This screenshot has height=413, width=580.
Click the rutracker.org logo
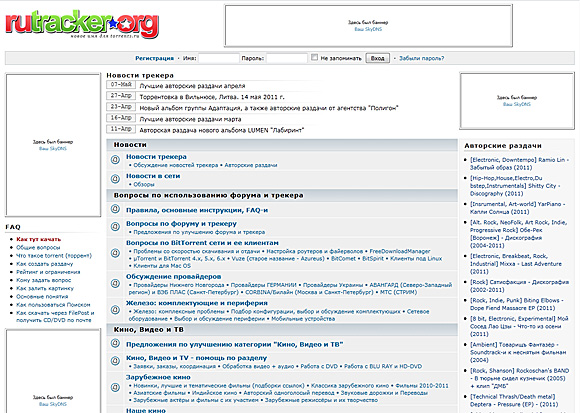tap(82, 25)
